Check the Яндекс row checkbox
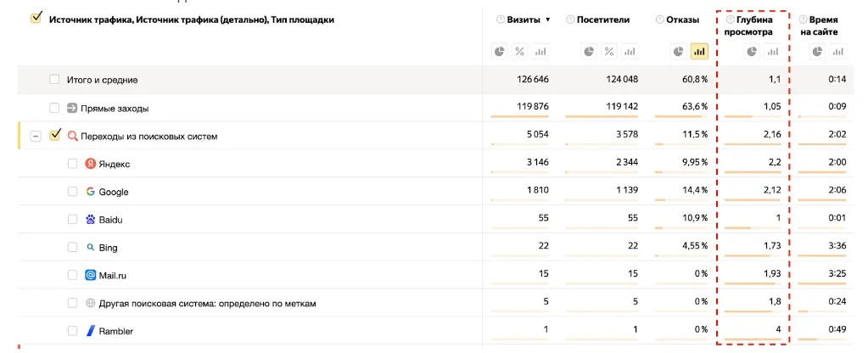The image size is (868, 353). tap(72, 164)
